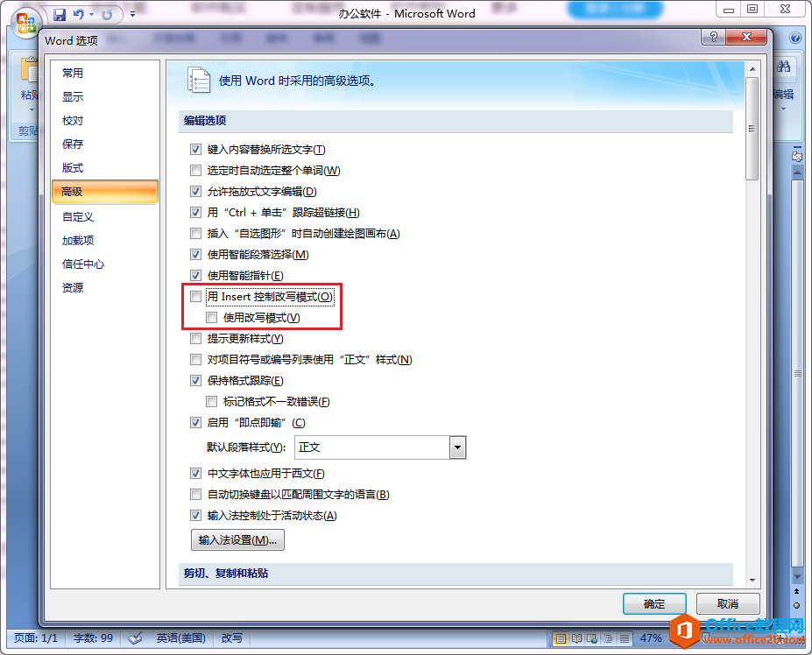Image resolution: width=812 pixels, height=655 pixels.
Task: Enable 使用改写模式 checkbox
Action: coord(211,317)
